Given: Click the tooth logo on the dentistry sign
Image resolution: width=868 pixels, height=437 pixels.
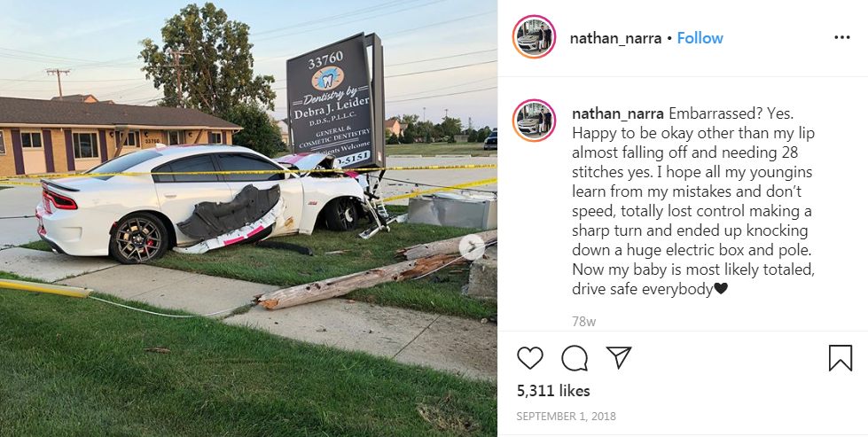Looking at the screenshot, I should (x=327, y=78).
